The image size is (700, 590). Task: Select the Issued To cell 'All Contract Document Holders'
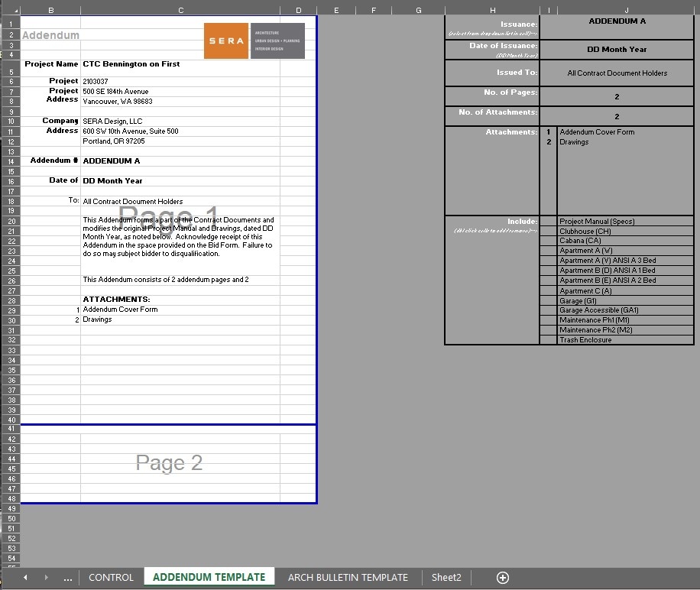[617, 73]
